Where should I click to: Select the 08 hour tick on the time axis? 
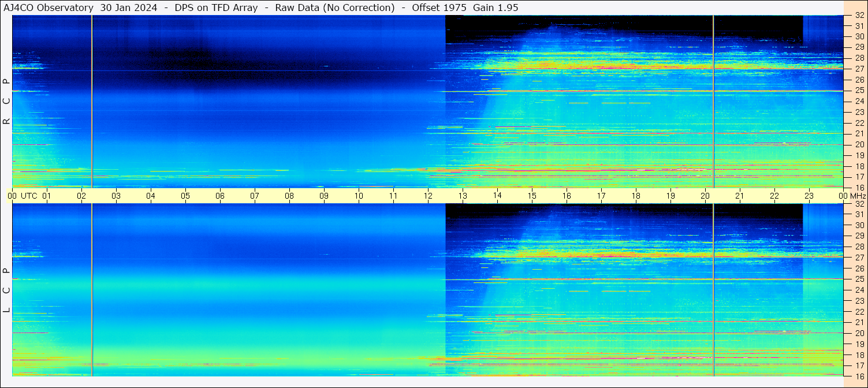click(289, 196)
